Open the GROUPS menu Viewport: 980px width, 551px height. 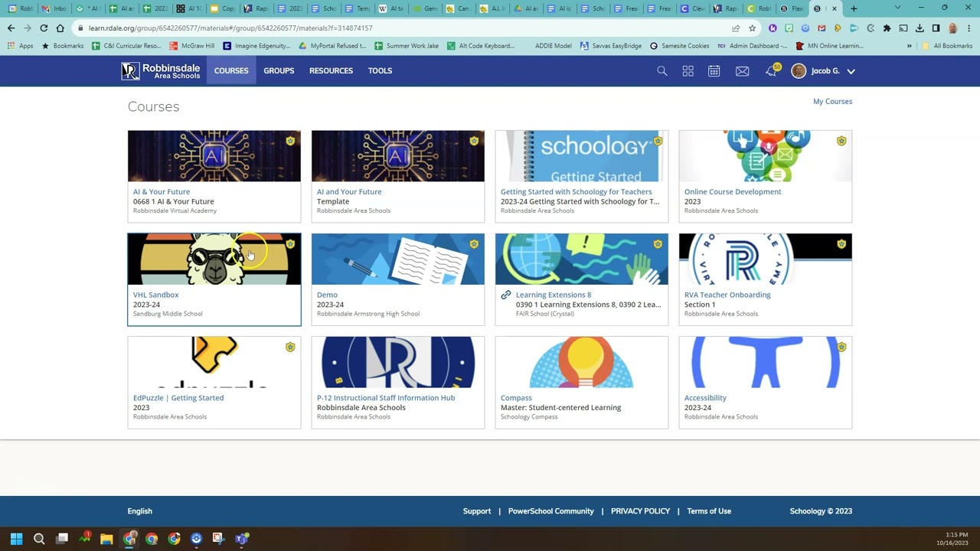click(x=279, y=71)
